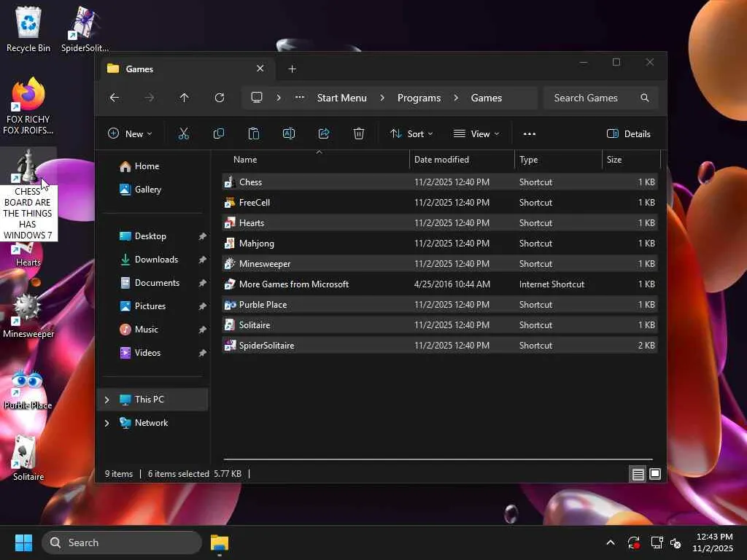Open the Sort dropdown menu

[x=411, y=134]
